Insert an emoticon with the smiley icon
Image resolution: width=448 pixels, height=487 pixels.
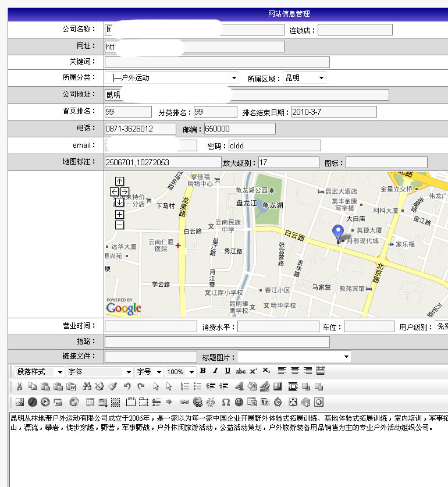[x=239, y=402]
